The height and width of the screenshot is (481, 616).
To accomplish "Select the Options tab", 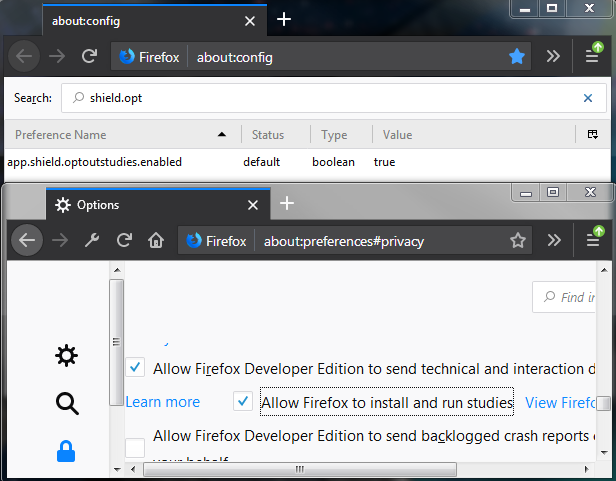I will coord(158,204).
